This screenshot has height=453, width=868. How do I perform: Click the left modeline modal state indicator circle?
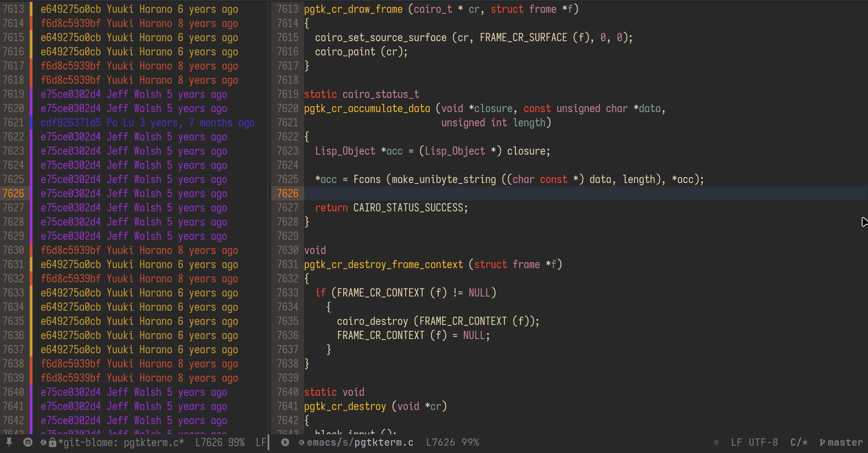28,442
